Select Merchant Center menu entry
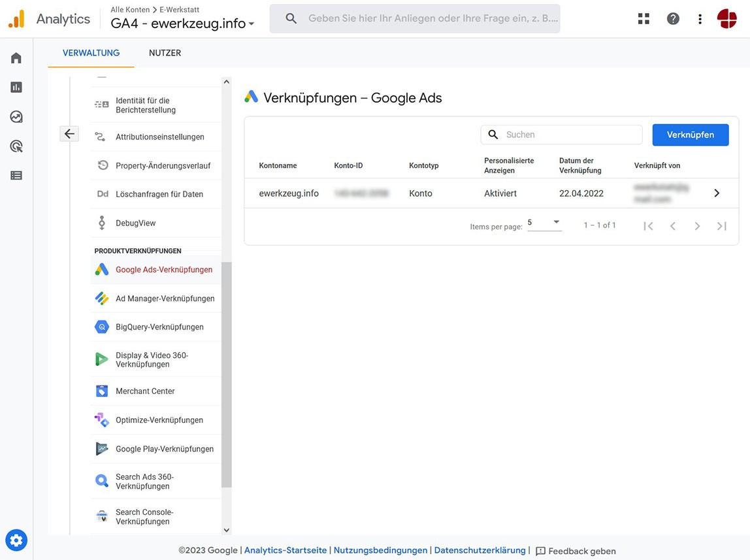Viewport: 750px width, 560px height. pos(155,391)
